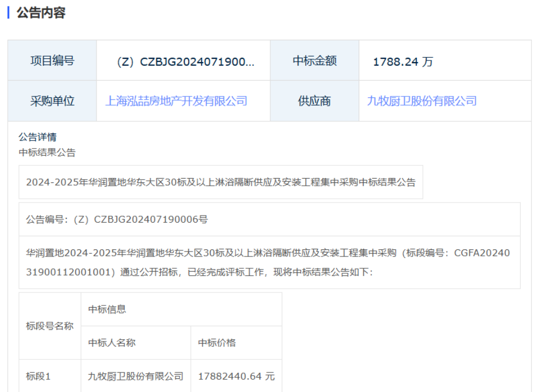Select the 公告编号 line with CZBJG202407190006号
This screenshot has height=392, width=538.
(x=117, y=219)
